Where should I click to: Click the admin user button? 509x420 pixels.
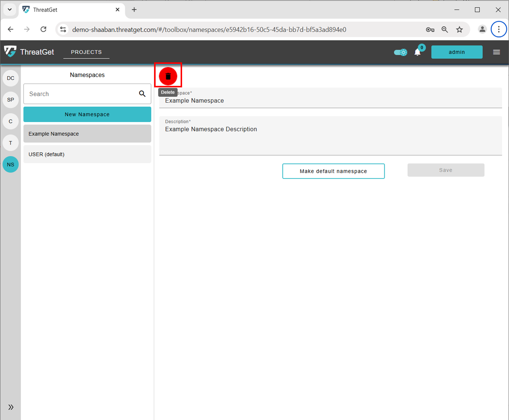(457, 52)
